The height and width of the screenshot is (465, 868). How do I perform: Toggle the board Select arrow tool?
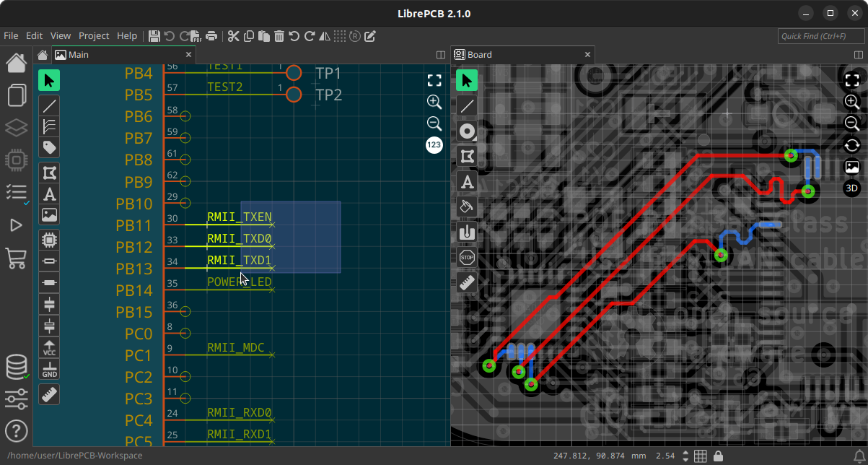pos(467,81)
